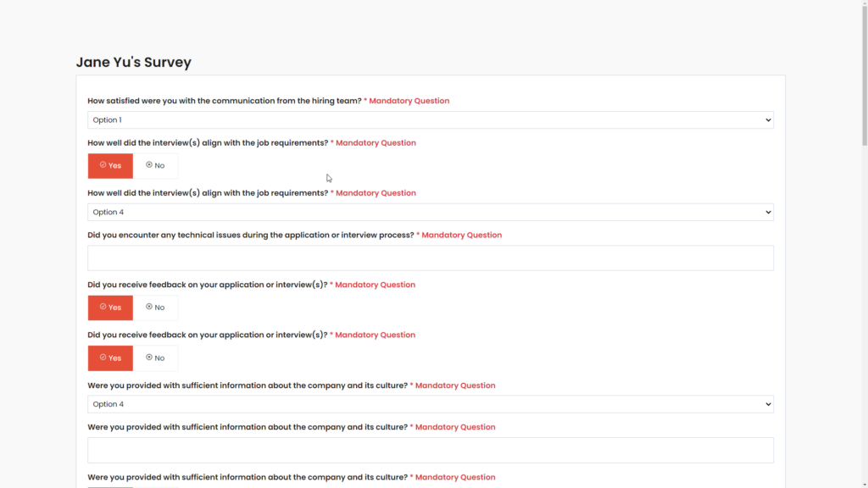The image size is (868, 488).
Task: Click 'Mandatory Question' beside the hiring team question
Action: coord(409,101)
